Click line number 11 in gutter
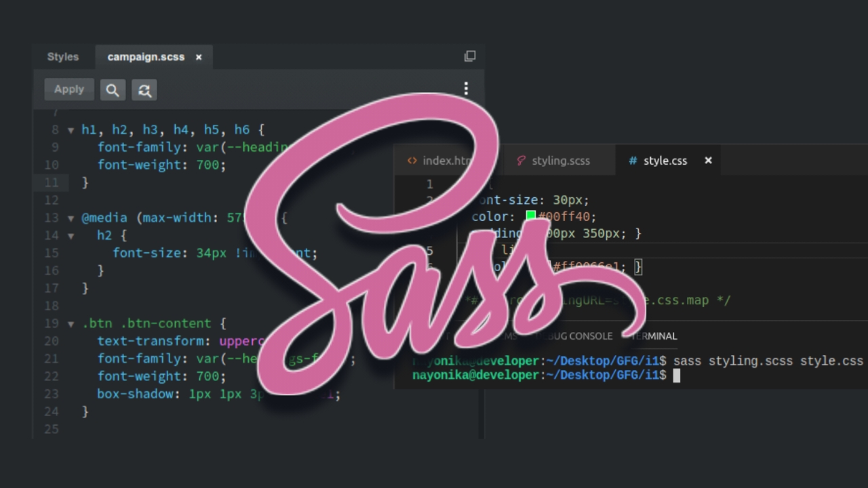868x488 pixels. click(x=52, y=182)
